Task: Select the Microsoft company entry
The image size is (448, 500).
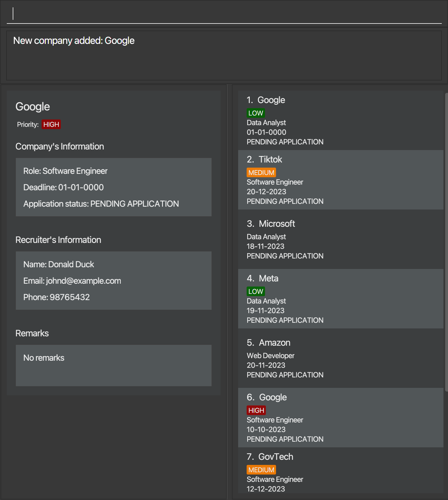Action: (x=341, y=239)
